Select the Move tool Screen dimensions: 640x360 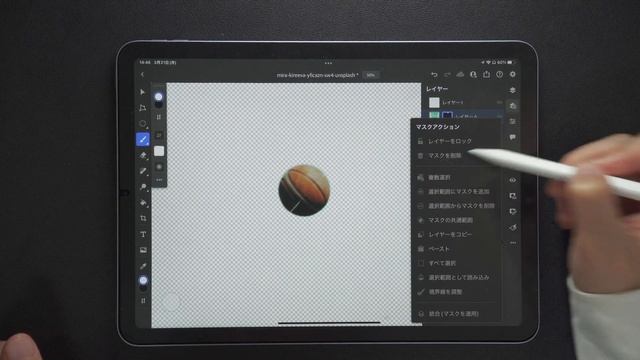pyautogui.click(x=142, y=92)
